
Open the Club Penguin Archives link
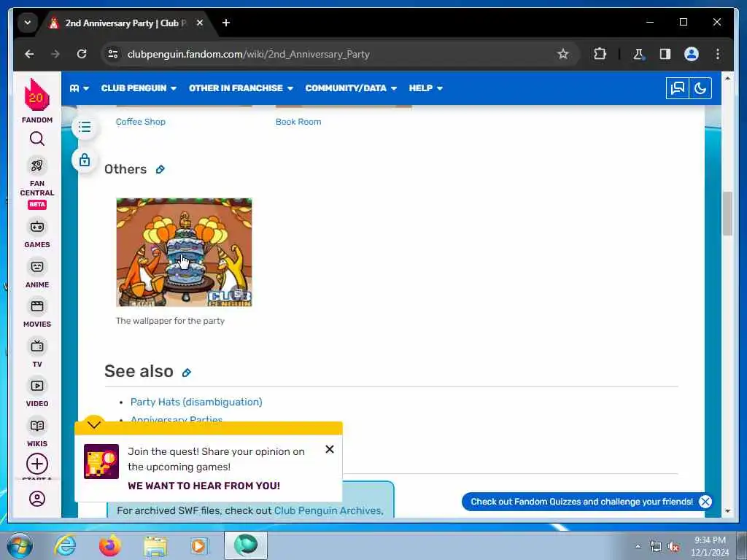(328, 510)
